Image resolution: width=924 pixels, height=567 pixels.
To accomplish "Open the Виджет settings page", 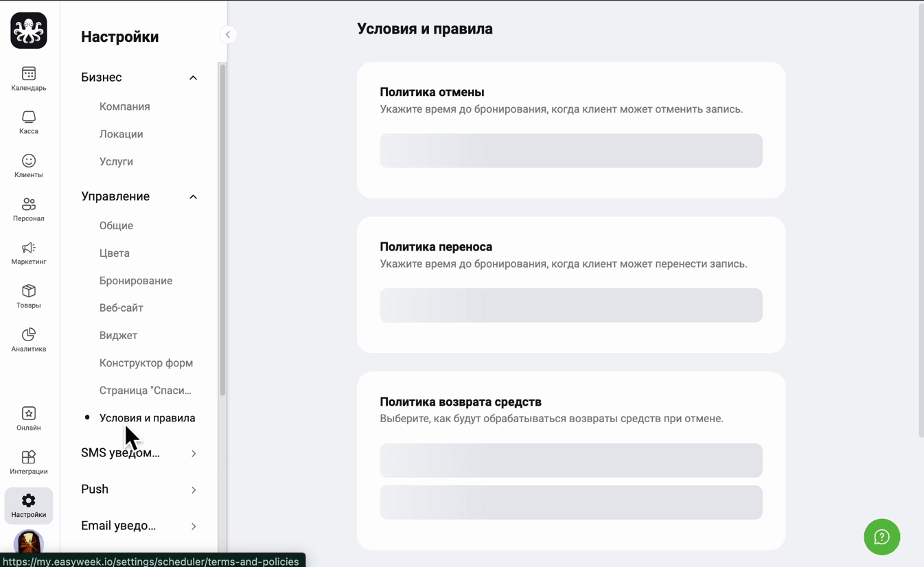I will 118,335.
